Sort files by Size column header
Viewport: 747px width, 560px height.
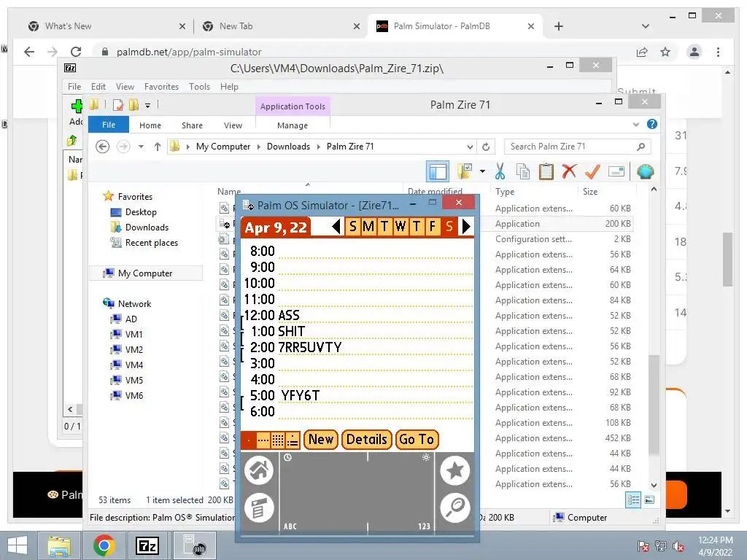(x=589, y=192)
